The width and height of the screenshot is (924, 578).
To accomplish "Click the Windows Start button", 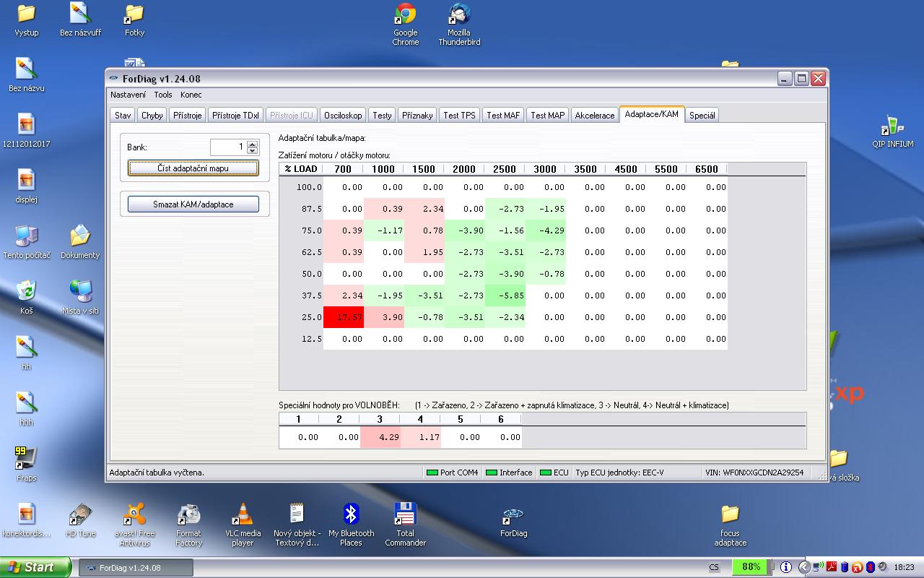I will (36, 567).
